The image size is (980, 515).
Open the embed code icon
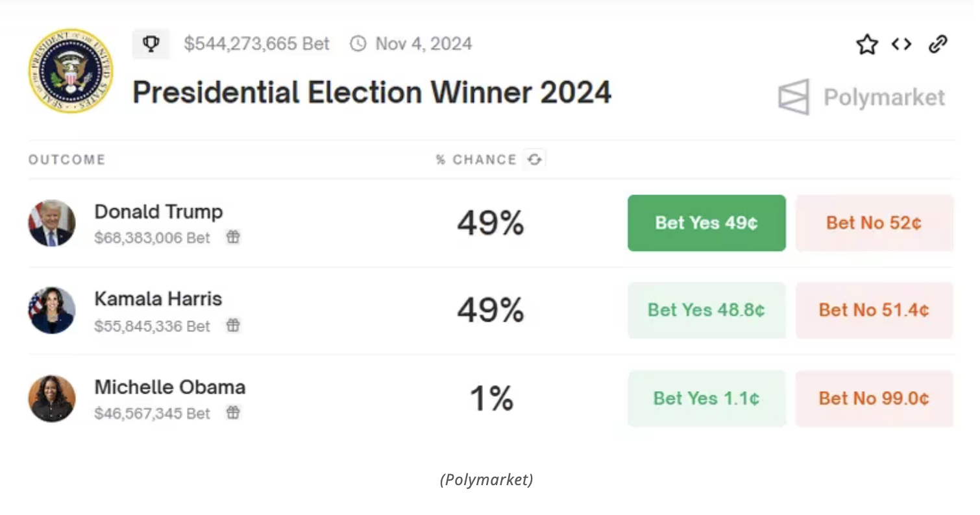(x=901, y=44)
